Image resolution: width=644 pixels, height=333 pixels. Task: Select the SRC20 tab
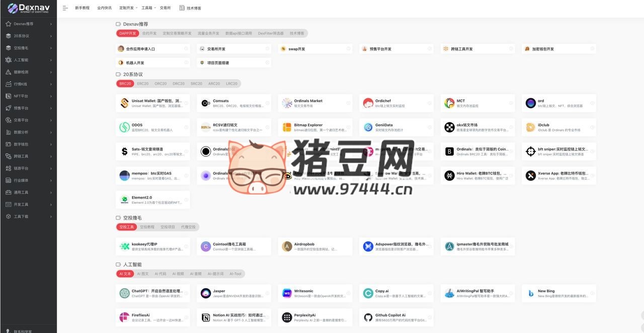[196, 84]
